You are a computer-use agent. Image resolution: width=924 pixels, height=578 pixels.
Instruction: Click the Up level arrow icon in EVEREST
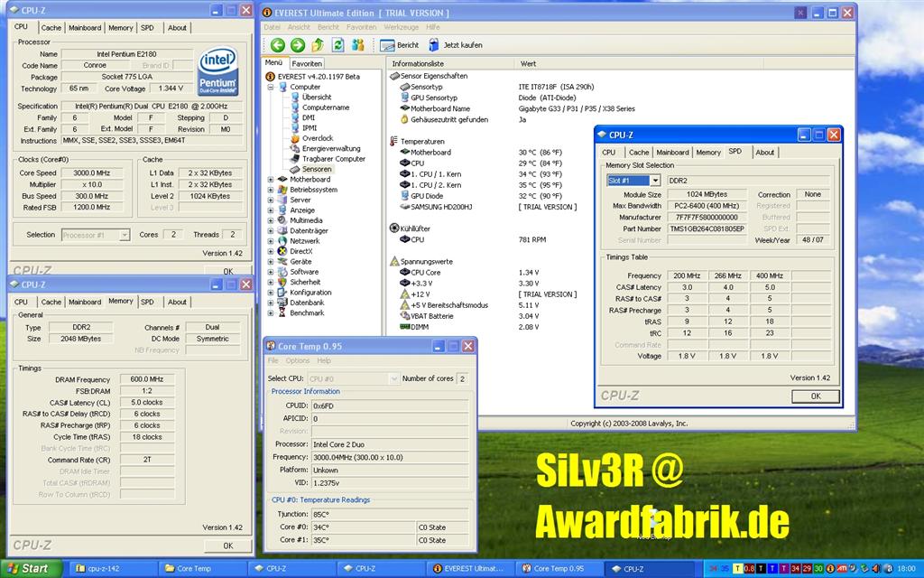point(318,45)
